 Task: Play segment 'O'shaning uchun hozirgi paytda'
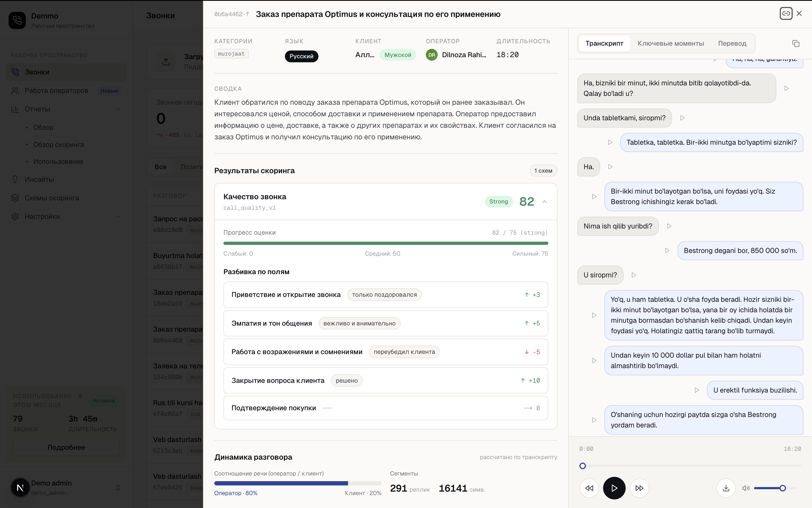[x=594, y=420]
